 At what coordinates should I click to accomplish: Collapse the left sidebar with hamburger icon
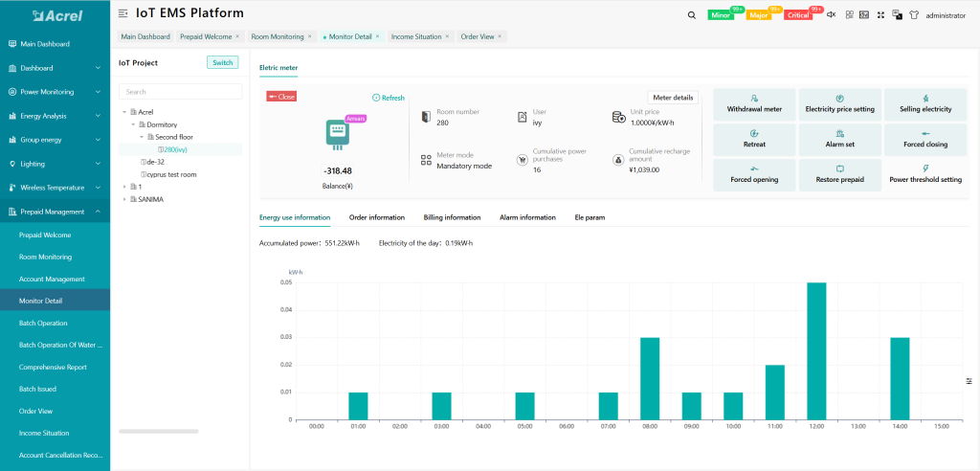click(122, 13)
